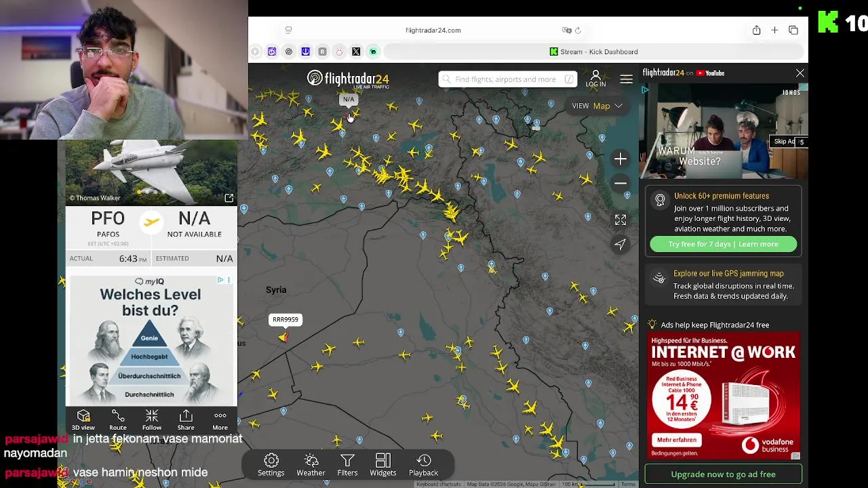This screenshot has width=868, height=488.
Task: Start flight Playback mode
Action: tap(423, 465)
